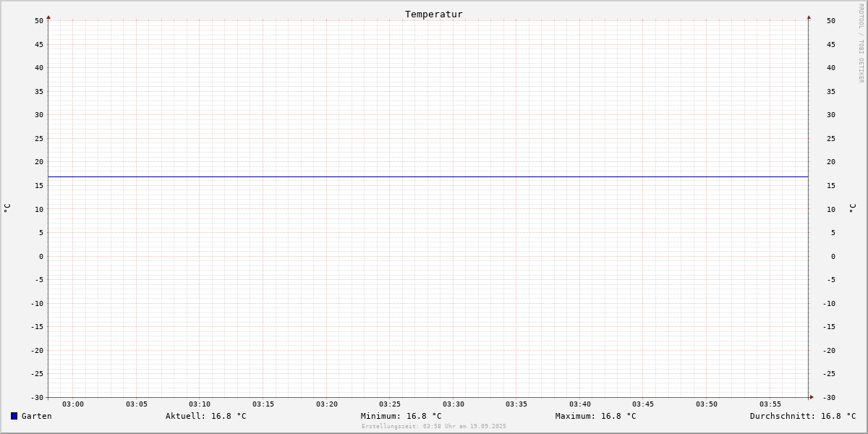868x434 pixels.
Task: Click the top-left y-axis arrow tip
Action: click(48, 17)
